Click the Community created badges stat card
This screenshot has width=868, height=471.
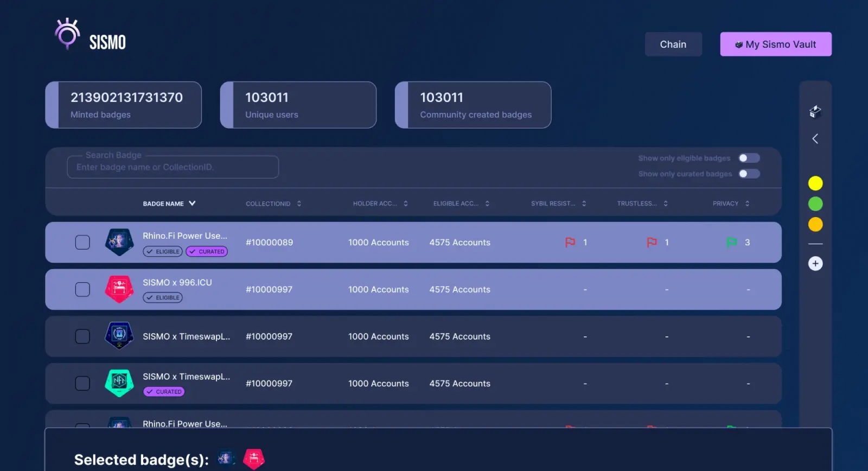point(473,105)
